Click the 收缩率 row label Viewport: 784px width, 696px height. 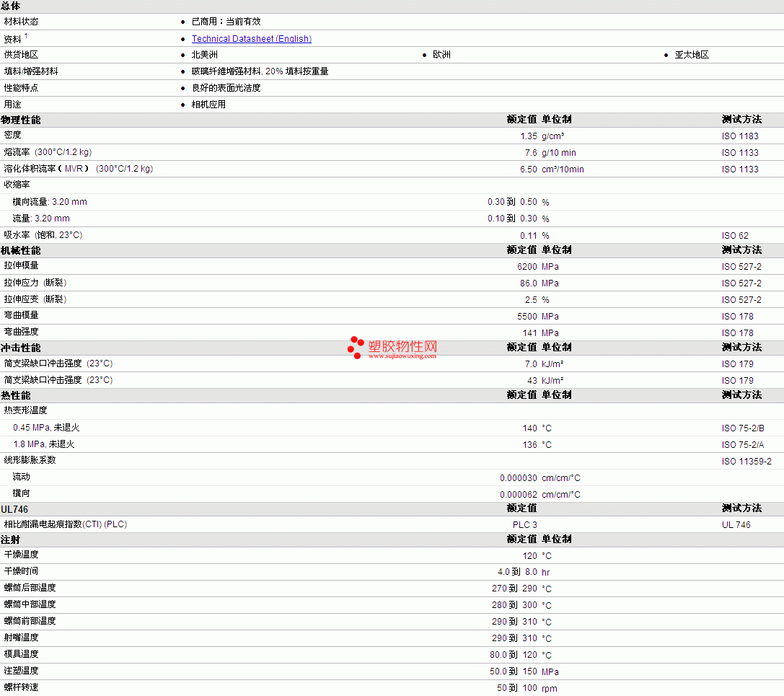tap(17, 184)
